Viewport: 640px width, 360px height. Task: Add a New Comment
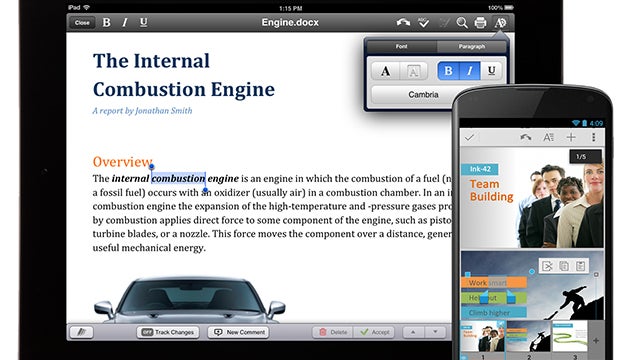(239, 332)
